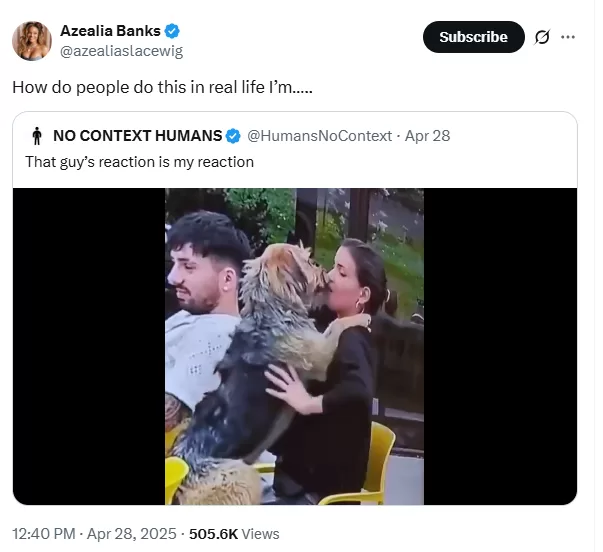Open the NO CONTEXT HUMANS account name
603x552 pixels.
click(x=137, y=135)
